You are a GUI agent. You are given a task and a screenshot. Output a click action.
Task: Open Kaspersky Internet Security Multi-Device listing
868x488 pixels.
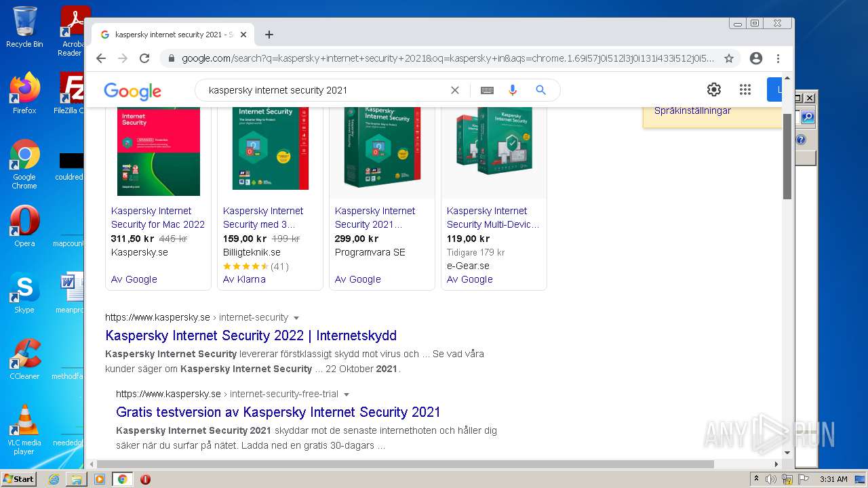point(493,218)
